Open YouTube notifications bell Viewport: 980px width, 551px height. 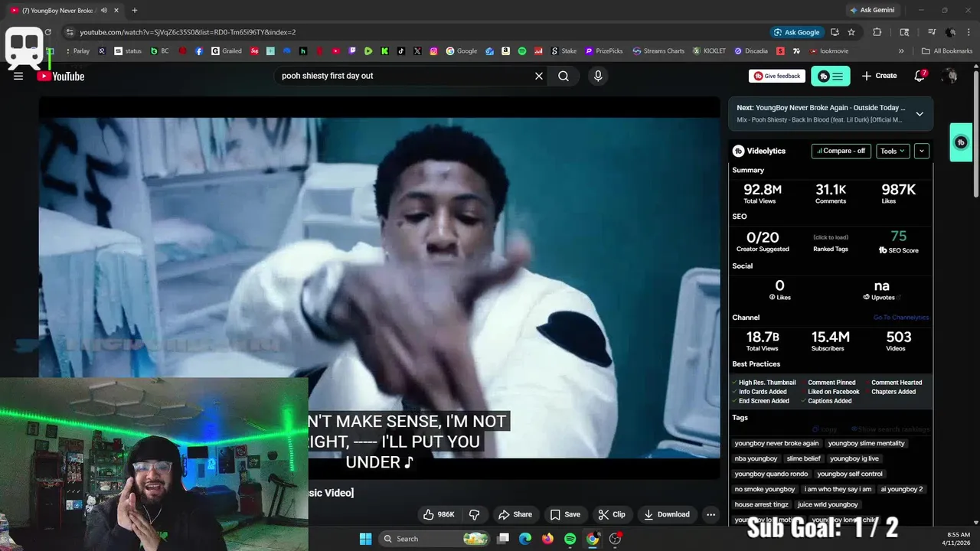920,76
